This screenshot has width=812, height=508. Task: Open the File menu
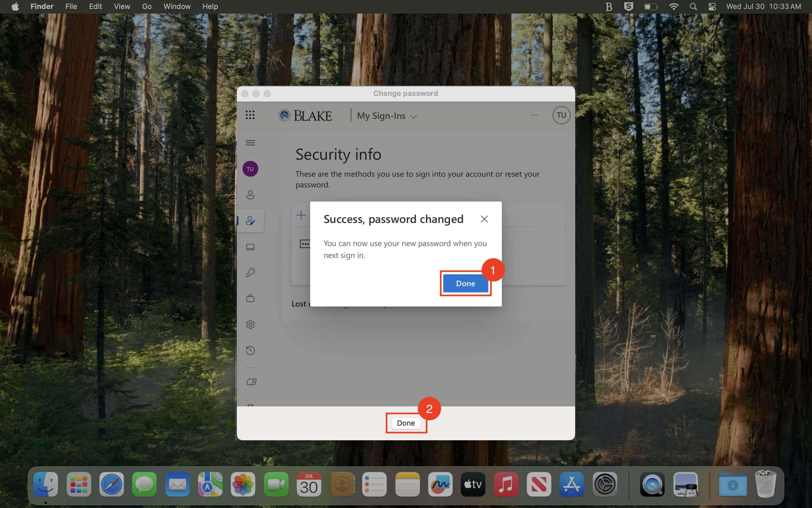(71, 6)
